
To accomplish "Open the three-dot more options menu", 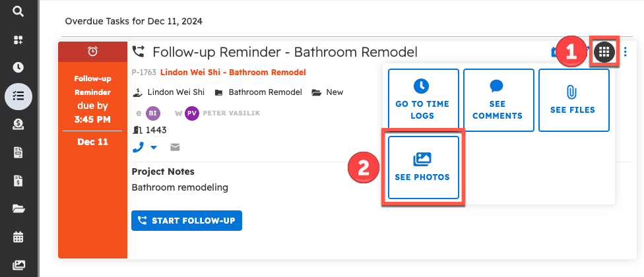I will [626, 51].
